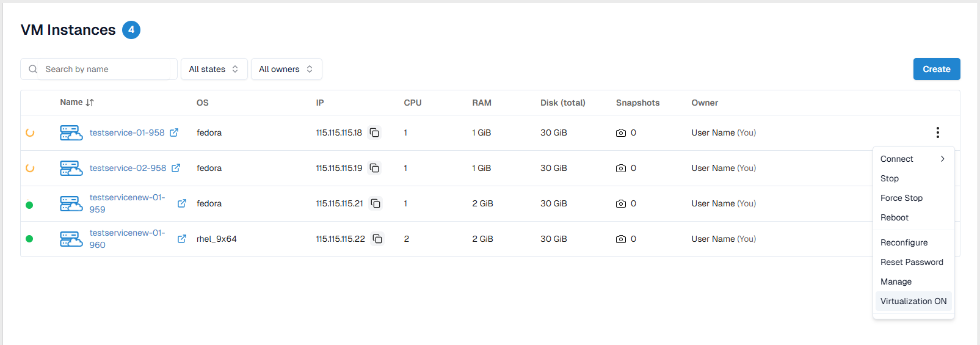Click the snapshot camera icon for testservice-01-958

pyautogui.click(x=621, y=133)
